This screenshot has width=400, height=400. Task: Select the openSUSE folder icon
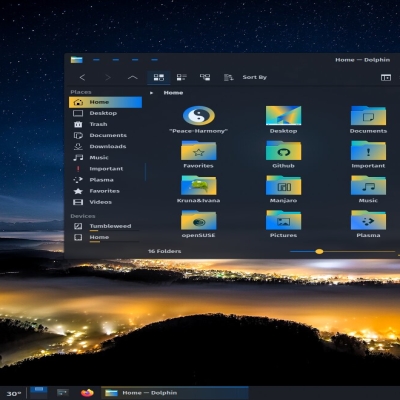click(x=199, y=220)
